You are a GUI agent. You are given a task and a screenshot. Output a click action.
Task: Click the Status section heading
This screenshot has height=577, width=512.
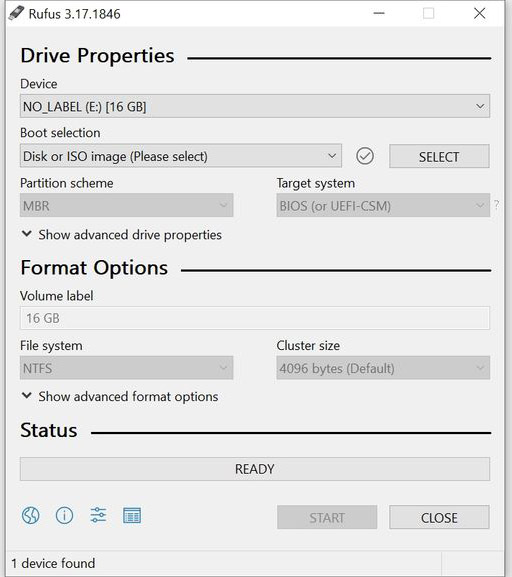click(x=49, y=430)
